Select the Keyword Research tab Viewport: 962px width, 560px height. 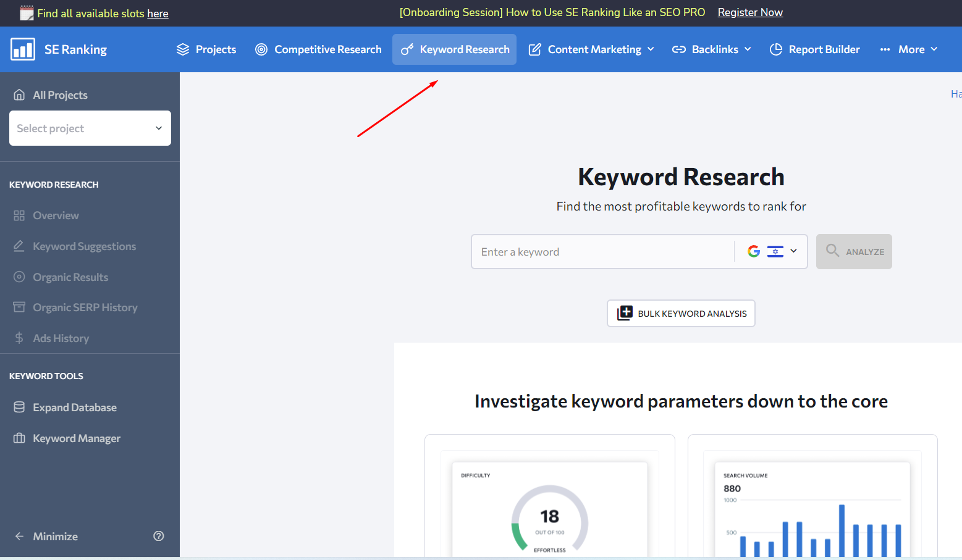pyautogui.click(x=455, y=49)
